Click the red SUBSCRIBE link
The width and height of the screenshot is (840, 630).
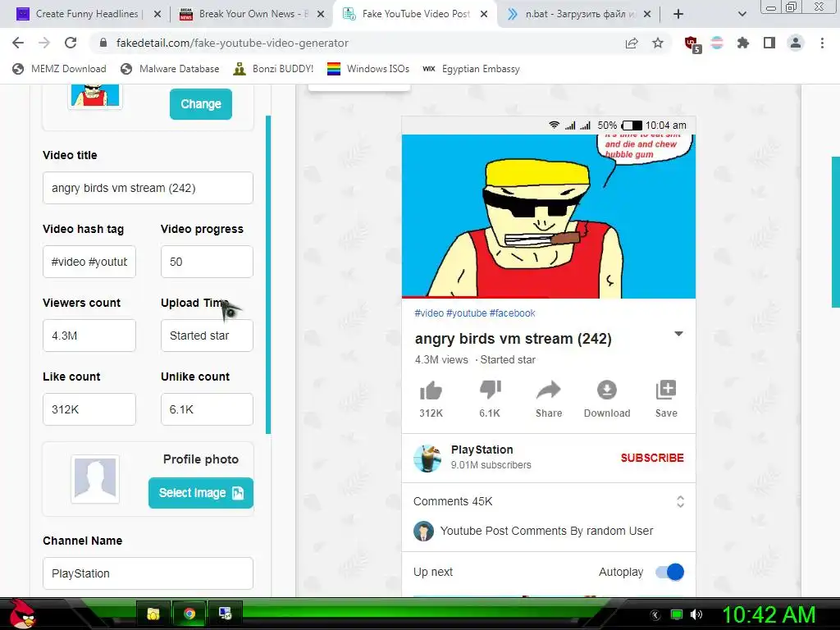(652, 458)
